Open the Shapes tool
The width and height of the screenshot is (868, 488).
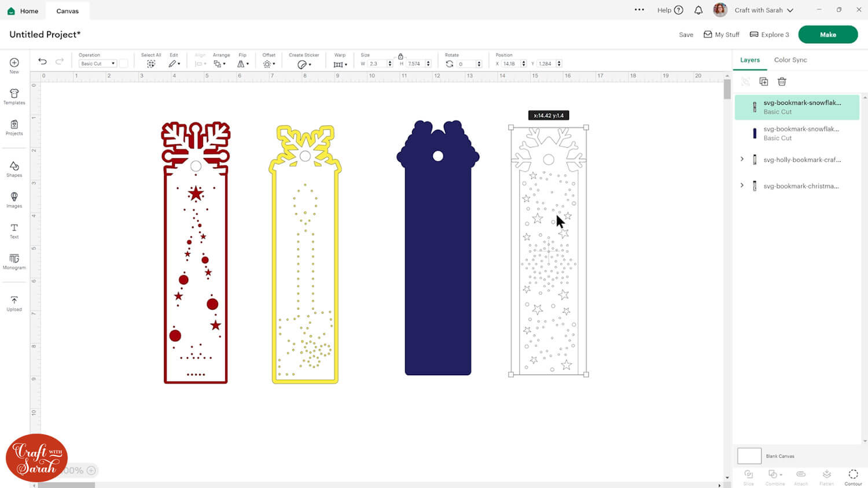click(14, 169)
